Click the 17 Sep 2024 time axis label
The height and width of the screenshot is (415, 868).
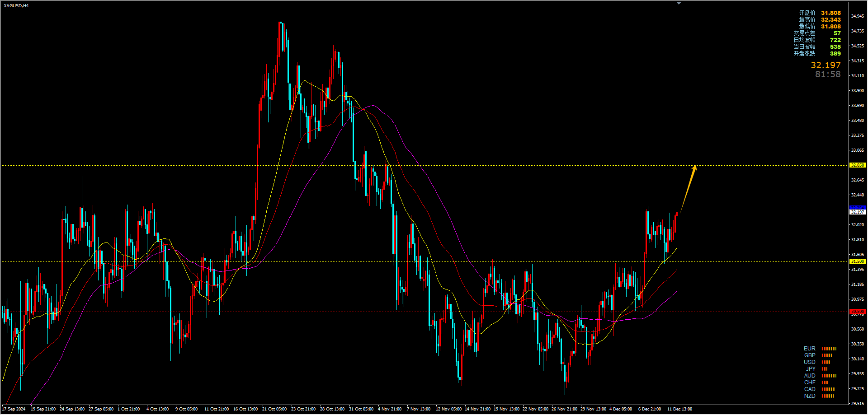click(x=14, y=409)
